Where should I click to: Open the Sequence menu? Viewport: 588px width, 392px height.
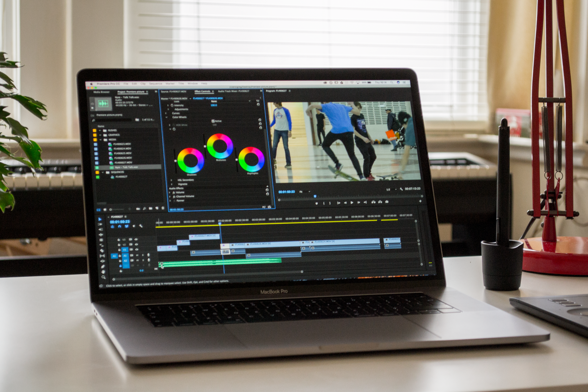(x=155, y=84)
